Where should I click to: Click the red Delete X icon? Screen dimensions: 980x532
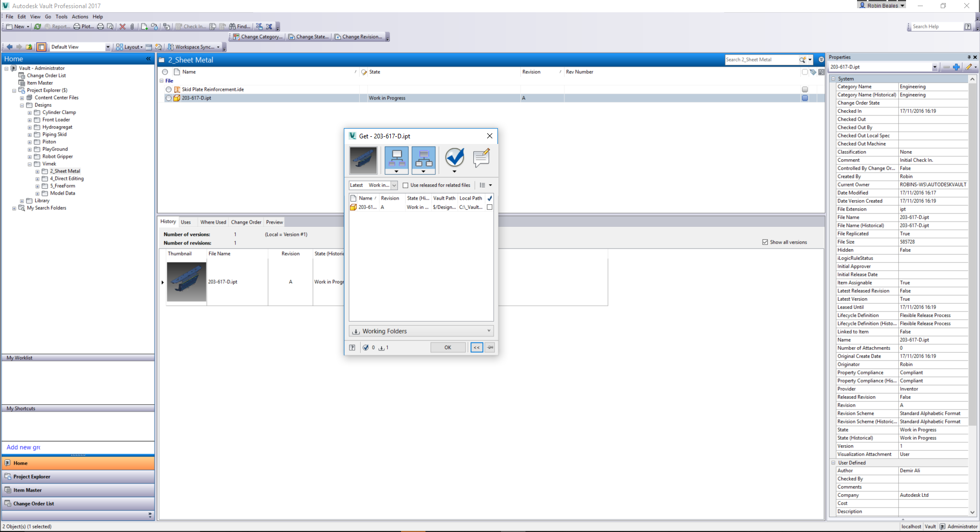tap(122, 27)
